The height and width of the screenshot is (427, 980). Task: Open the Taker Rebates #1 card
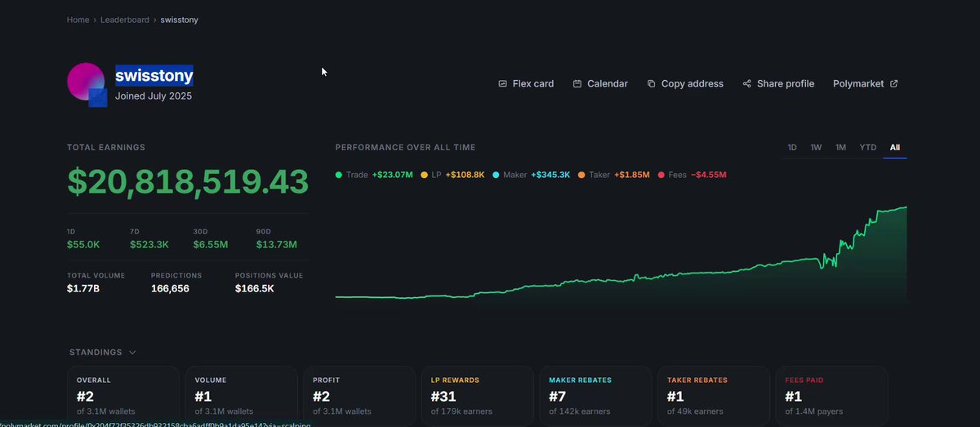[x=714, y=396]
